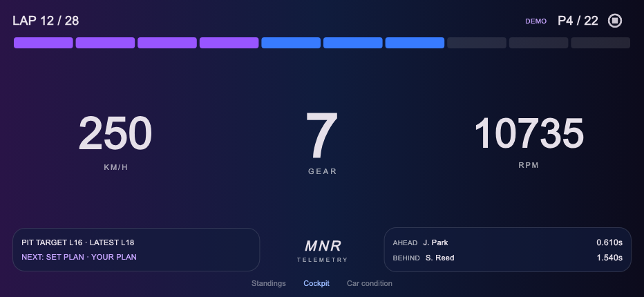Click the MNR Telemetry logo
This screenshot has width=644, height=297.
323,251
